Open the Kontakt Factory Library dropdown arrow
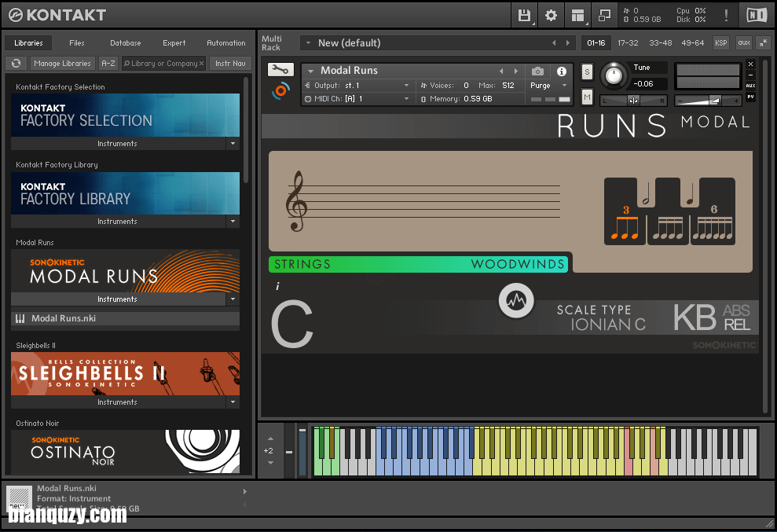Screen dimensions: 777x532 233,222
